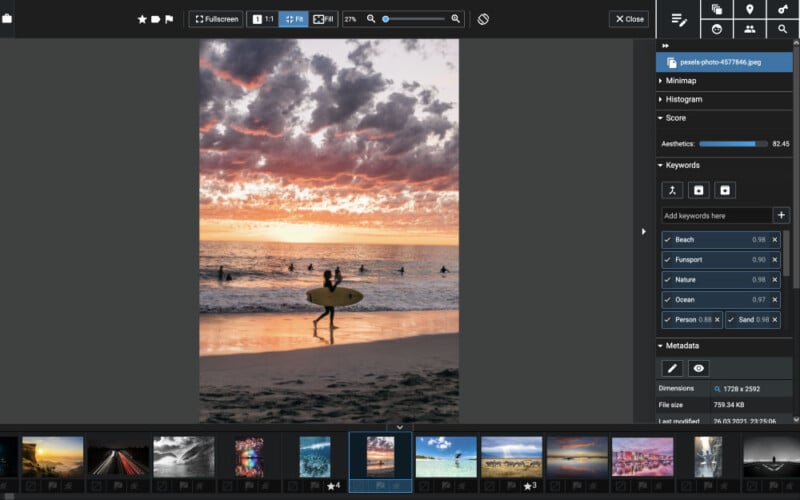The height and width of the screenshot is (500, 800).
Task: Toggle the Person keyword checkmark
Action: pyautogui.click(x=667, y=320)
